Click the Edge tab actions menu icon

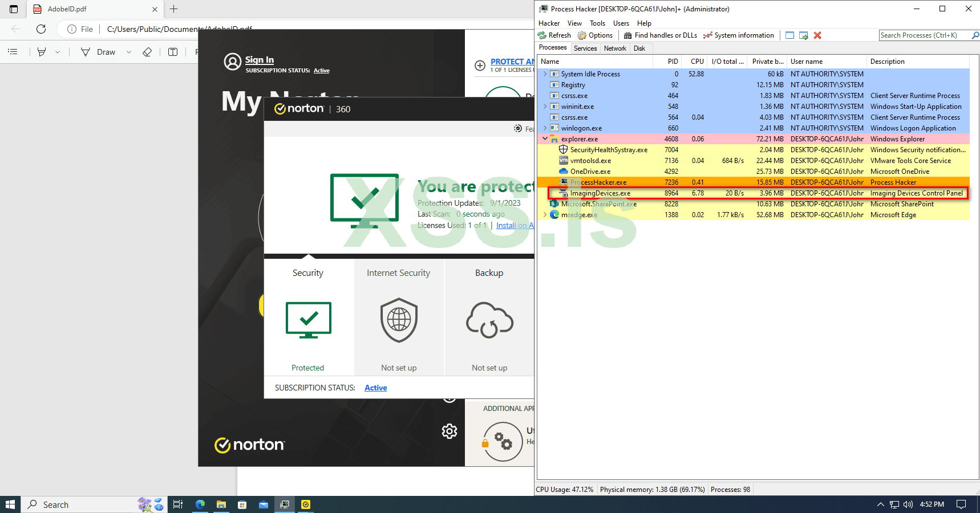tap(14, 9)
